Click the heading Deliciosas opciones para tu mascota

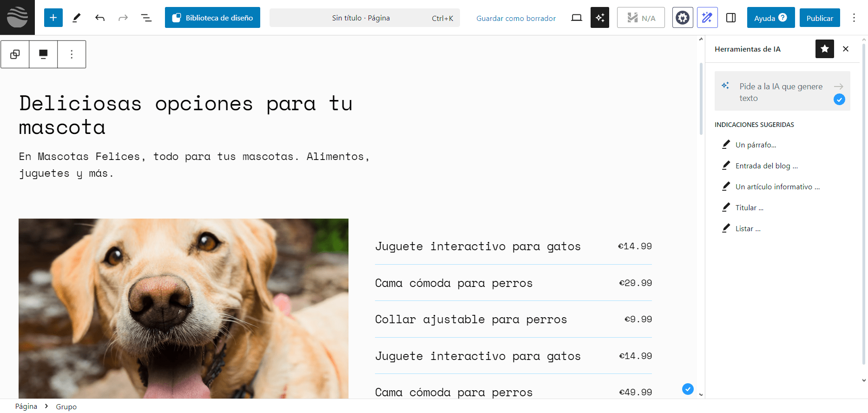(186, 115)
